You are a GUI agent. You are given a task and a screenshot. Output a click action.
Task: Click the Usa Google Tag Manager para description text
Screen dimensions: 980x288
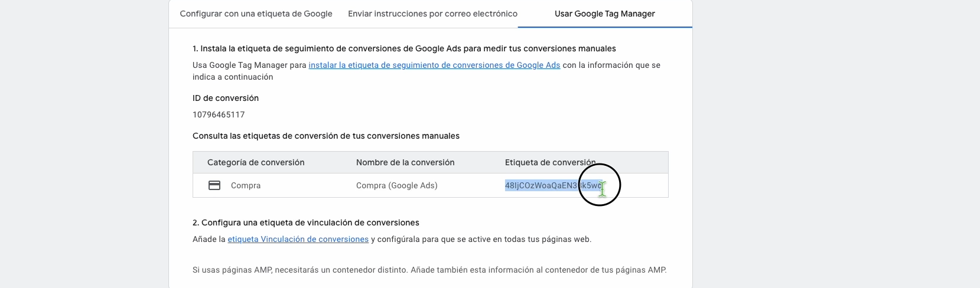pos(249,65)
